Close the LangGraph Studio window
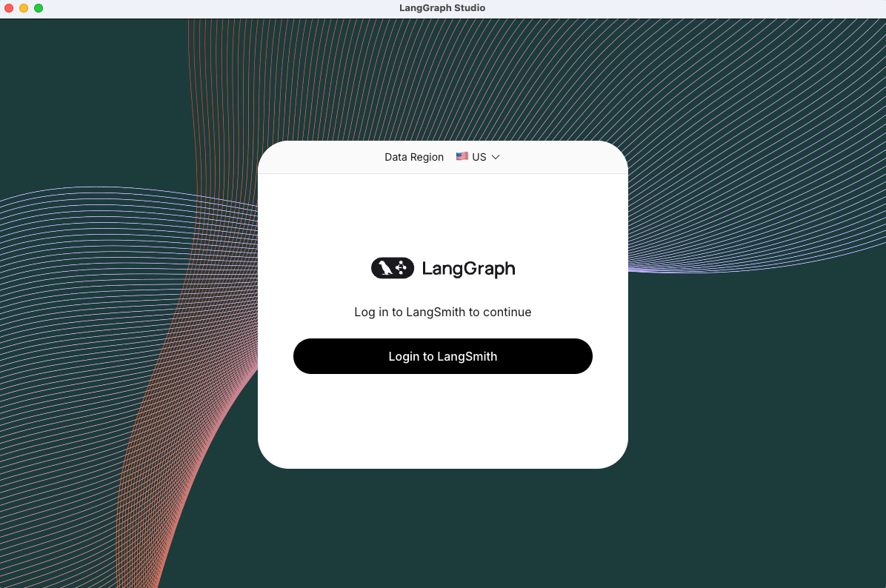This screenshot has height=588, width=886. (8, 8)
